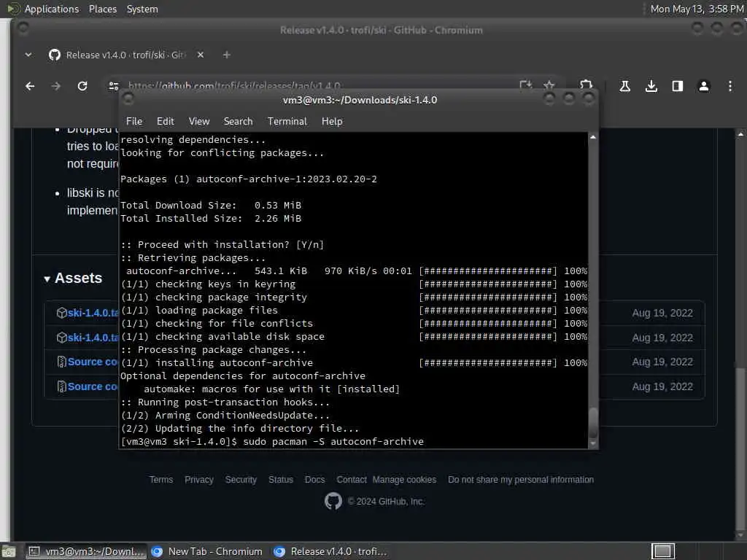Open terminal Search menu
Viewport: 747px width, 560px height.
pos(238,122)
